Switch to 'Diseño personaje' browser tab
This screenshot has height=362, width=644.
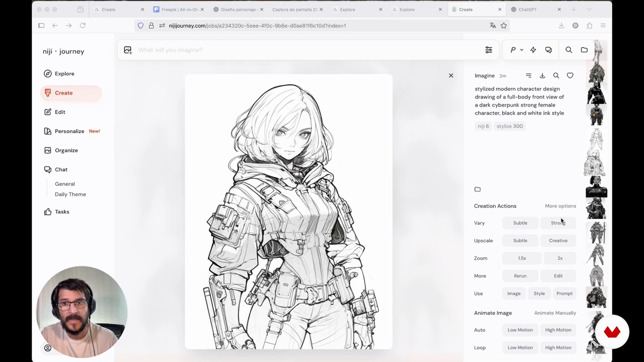point(239,10)
